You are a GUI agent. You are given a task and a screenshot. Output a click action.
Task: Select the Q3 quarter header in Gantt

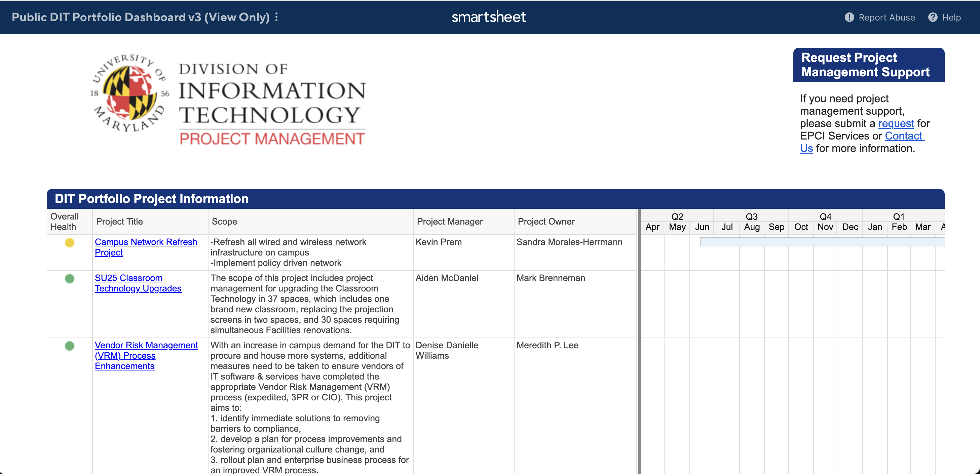(751, 216)
